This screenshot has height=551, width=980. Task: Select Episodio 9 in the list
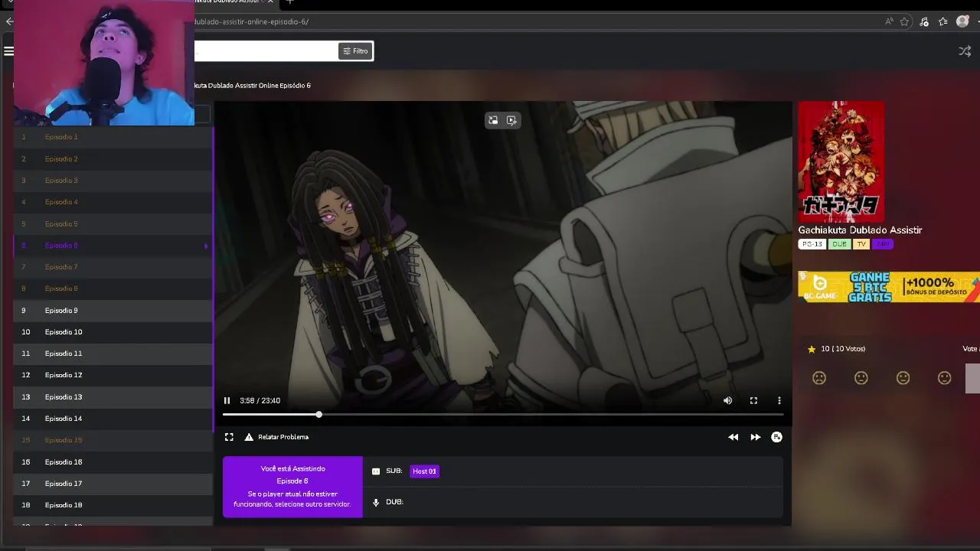tap(113, 311)
